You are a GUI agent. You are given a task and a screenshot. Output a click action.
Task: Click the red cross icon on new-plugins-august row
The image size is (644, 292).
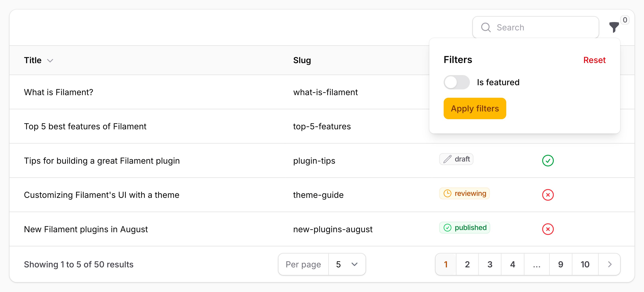[548, 229]
